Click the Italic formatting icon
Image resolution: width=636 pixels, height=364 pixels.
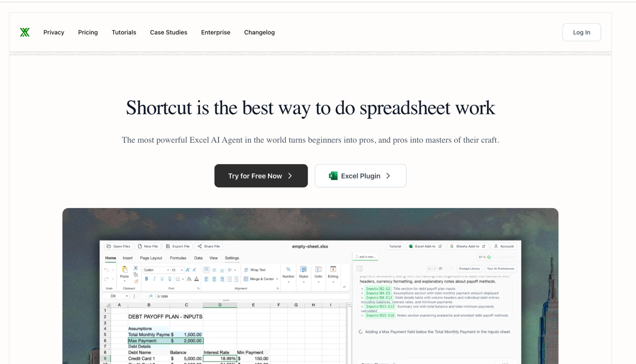[x=154, y=279]
